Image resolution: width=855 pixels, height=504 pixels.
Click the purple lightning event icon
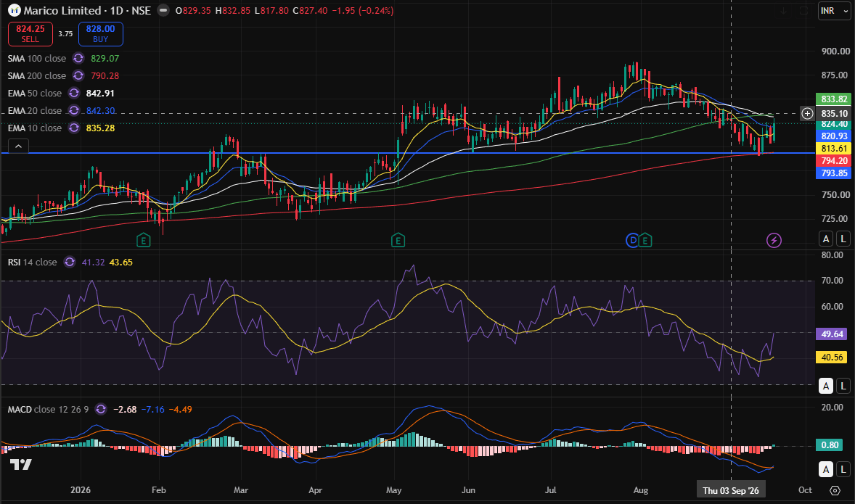774,240
